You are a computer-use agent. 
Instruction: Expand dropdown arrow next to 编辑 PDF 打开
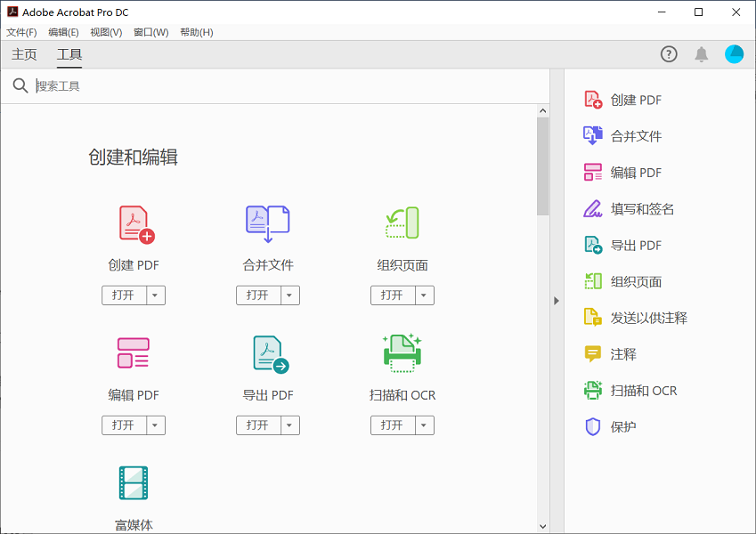(155, 425)
